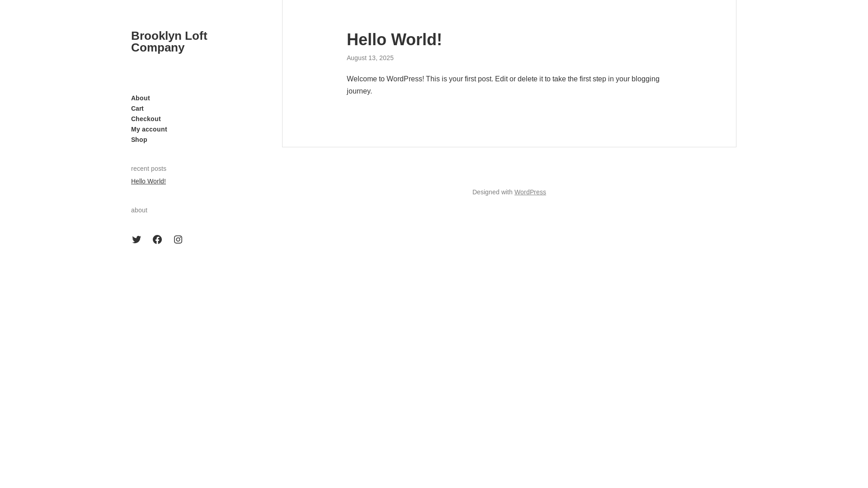Select the August 13, 2025 post date
The width and height of the screenshot is (868, 488).
[x=370, y=58]
